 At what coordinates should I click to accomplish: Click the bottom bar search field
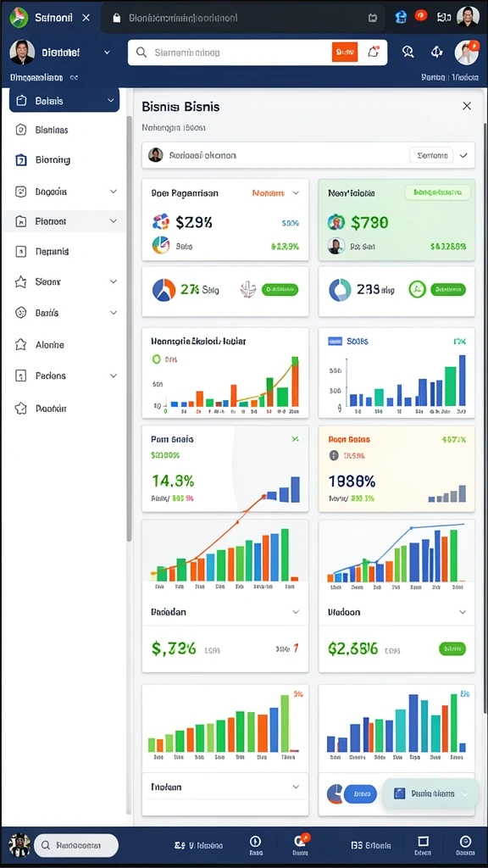tap(76, 846)
